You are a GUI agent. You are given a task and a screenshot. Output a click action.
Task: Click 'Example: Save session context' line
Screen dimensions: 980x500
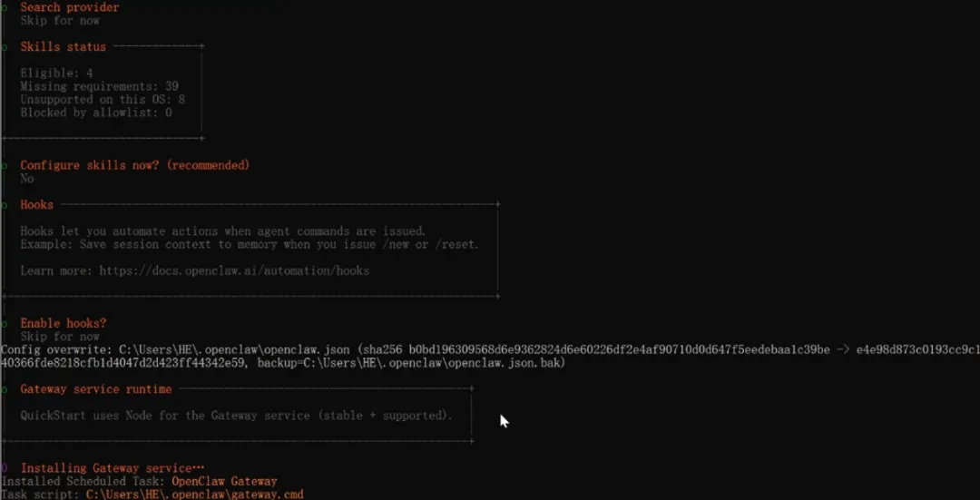coord(250,244)
